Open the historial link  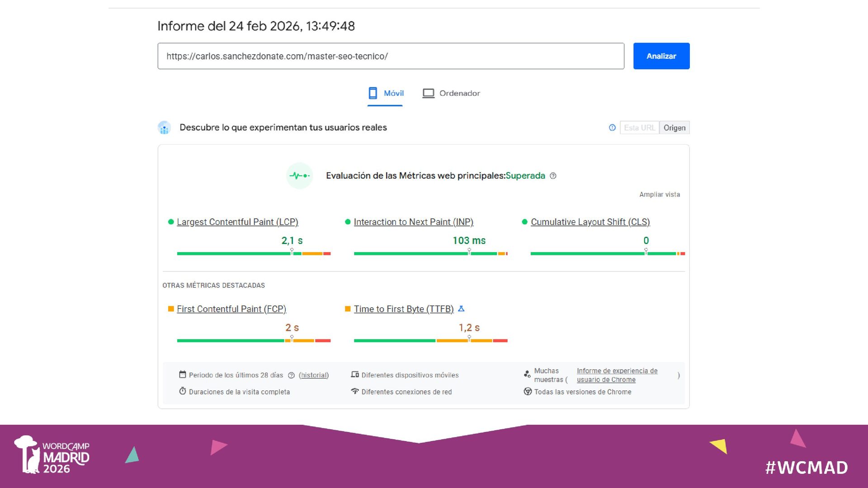click(x=314, y=375)
